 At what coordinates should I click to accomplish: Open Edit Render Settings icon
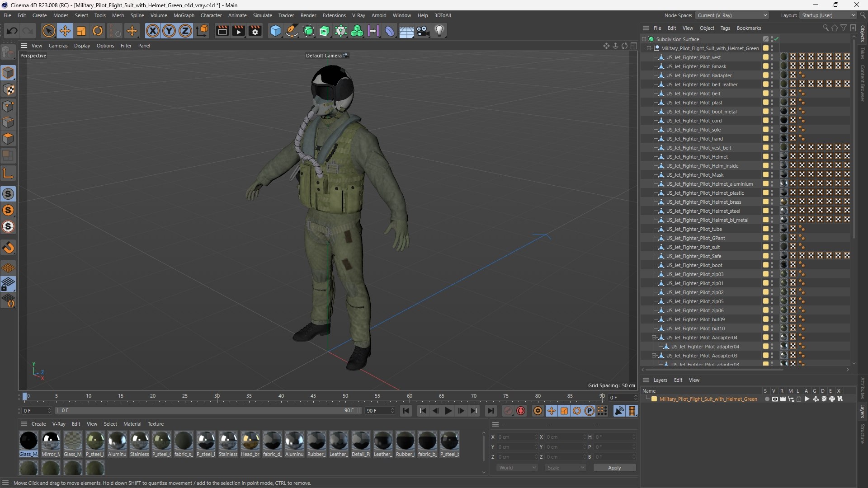coord(255,31)
